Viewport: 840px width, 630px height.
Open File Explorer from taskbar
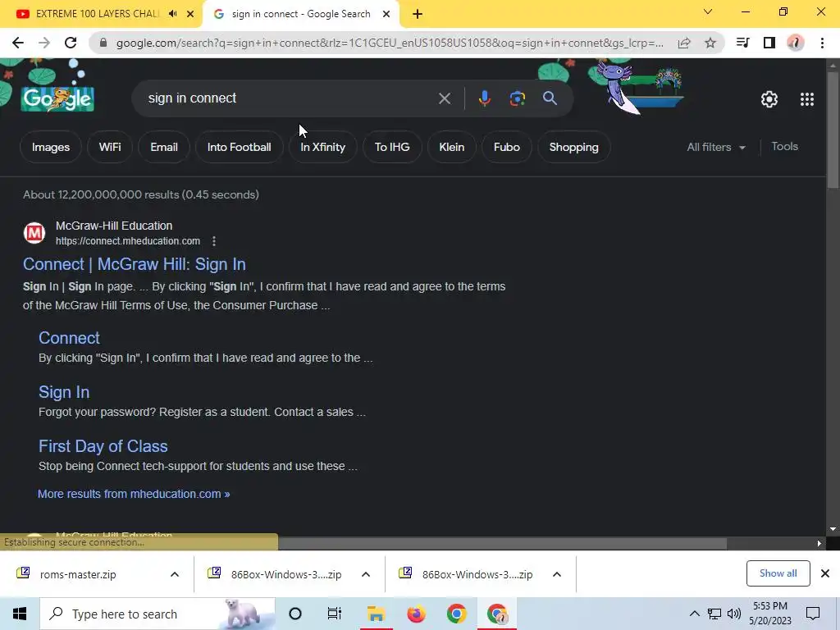376,614
